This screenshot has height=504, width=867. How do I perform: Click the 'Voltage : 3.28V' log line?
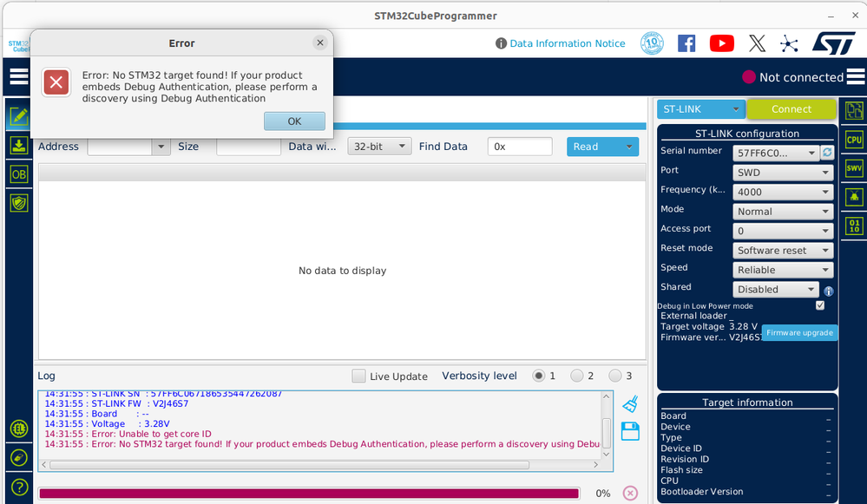click(107, 424)
